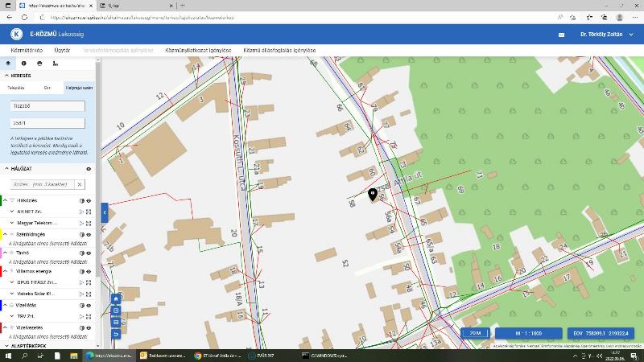
Task: Open Közműnyilatkozat igénylése menu
Action: pos(198,51)
